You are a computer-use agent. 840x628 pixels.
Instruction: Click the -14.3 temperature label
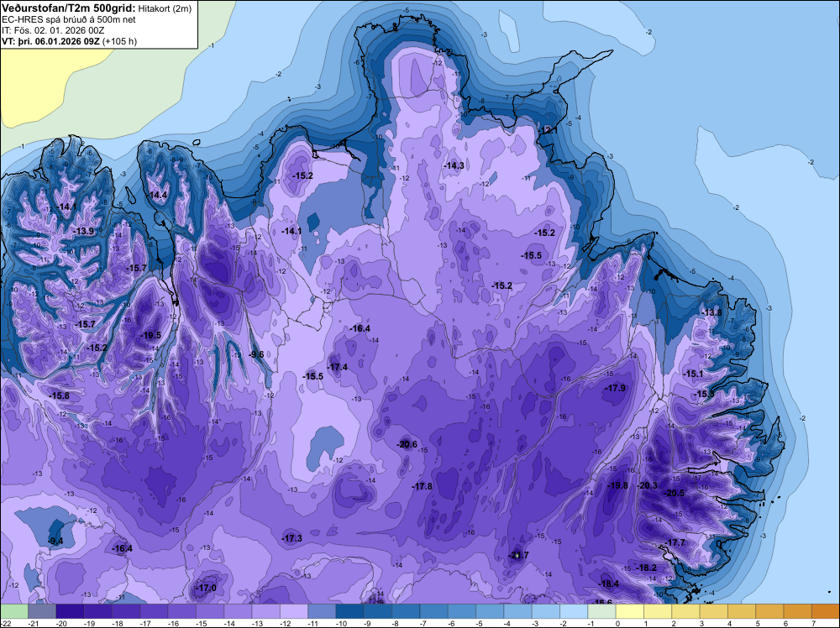pos(454,165)
